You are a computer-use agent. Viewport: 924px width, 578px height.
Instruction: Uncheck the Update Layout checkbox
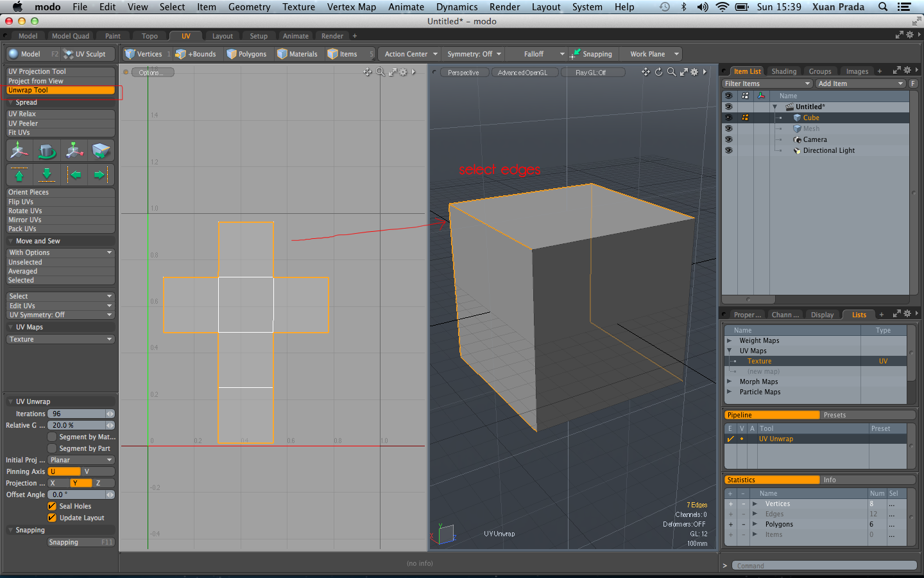(x=52, y=518)
